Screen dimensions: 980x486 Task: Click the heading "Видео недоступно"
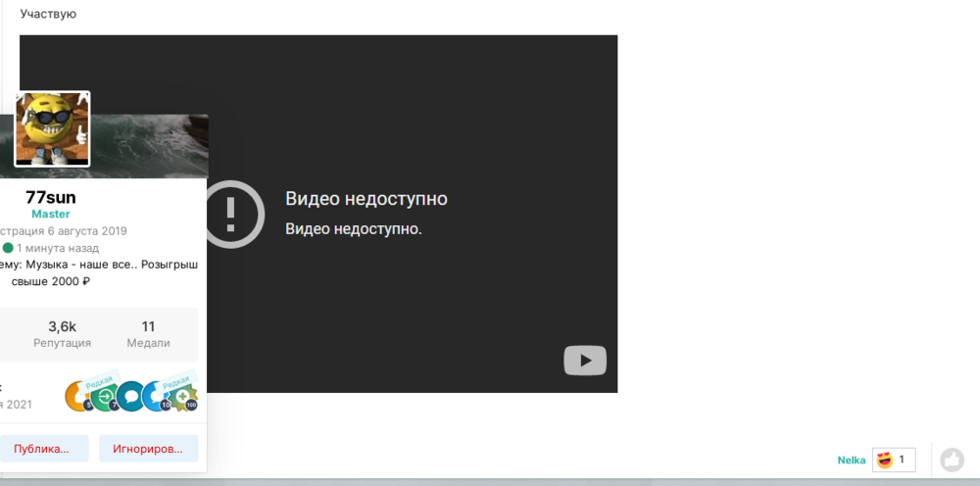point(367,199)
